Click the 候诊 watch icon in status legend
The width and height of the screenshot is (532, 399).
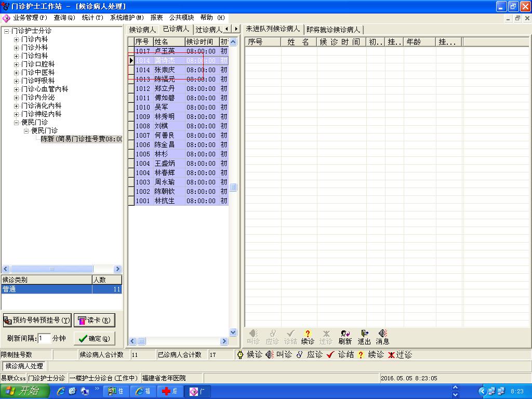(x=240, y=355)
